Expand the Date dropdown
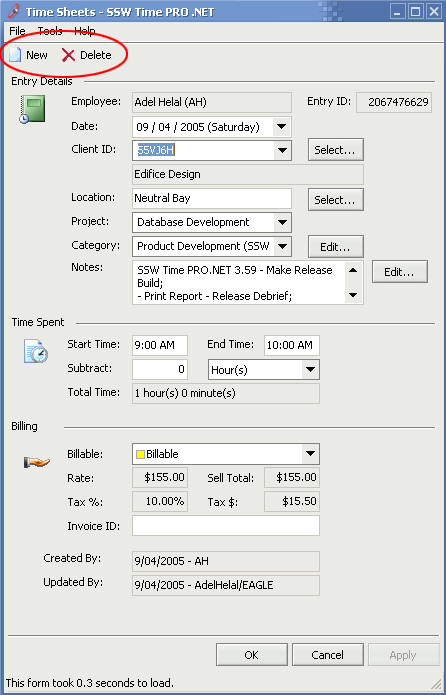Image resolution: width=446 pixels, height=695 pixels. [x=282, y=127]
